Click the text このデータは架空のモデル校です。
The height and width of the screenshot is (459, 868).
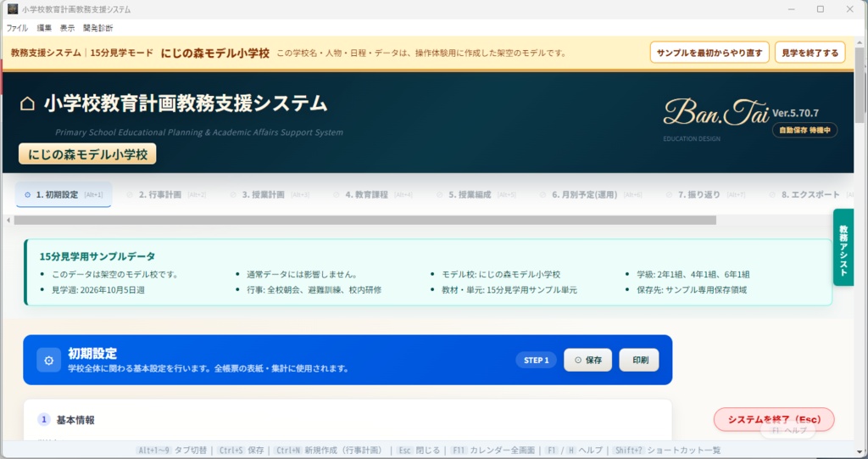click(114, 274)
